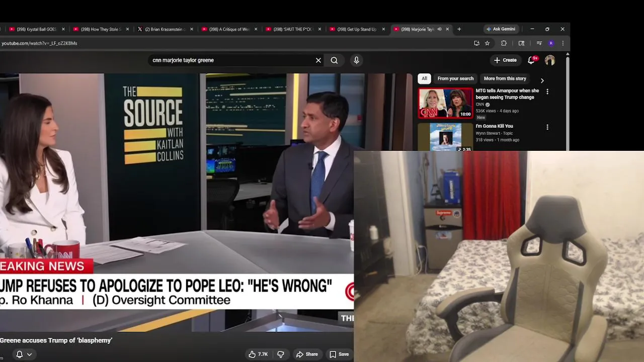Click the I'm Gonna Kill You thumbnail

pyautogui.click(x=445, y=137)
